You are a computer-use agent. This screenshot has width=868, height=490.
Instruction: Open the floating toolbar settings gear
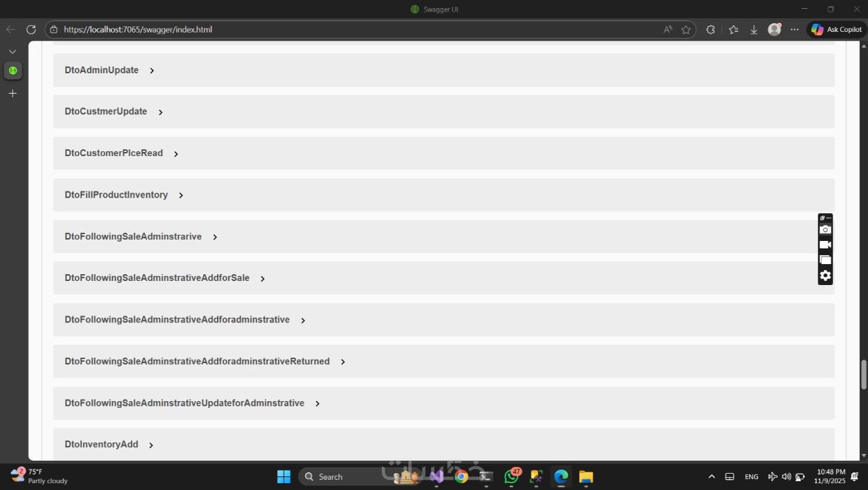[x=825, y=276]
